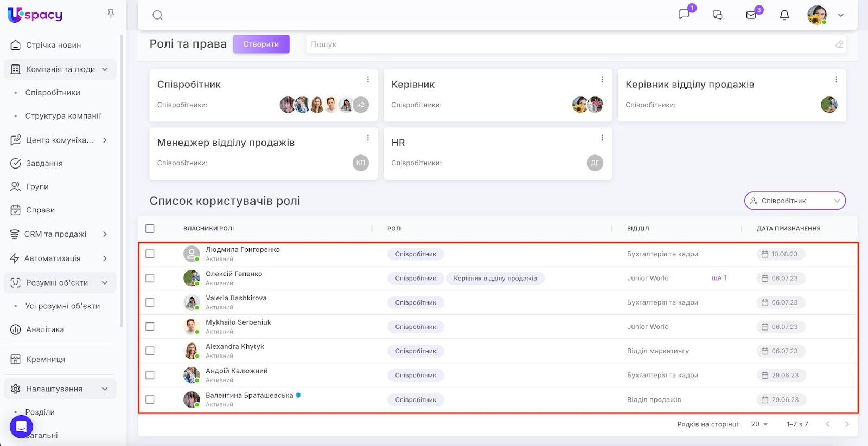Open the chat messages icon with badge
This screenshot has height=446, width=868.
(x=685, y=14)
